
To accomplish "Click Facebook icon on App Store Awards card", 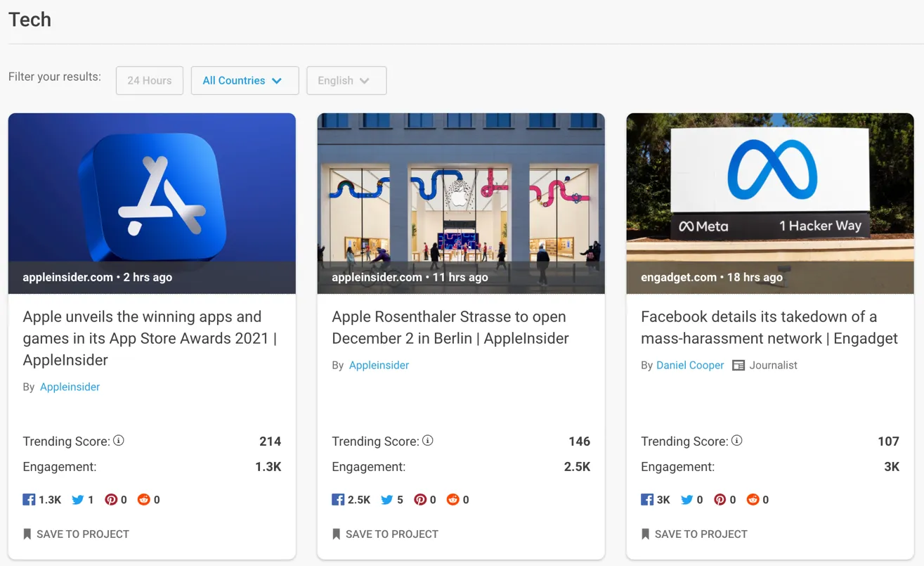I will pos(29,500).
